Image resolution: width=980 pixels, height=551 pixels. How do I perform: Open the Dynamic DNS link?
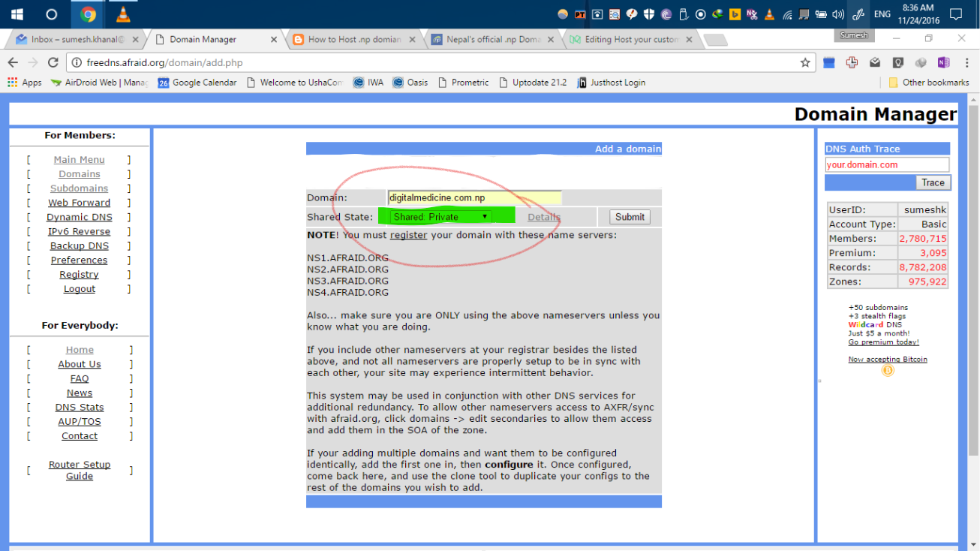(x=79, y=217)
